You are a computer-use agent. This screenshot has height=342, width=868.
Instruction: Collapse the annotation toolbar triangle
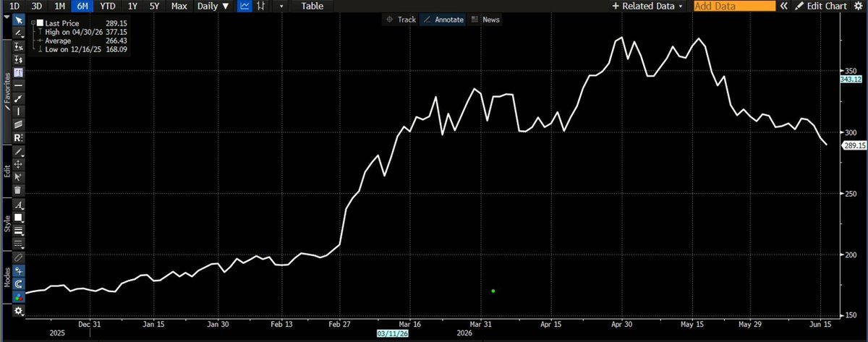coord(6,17)
